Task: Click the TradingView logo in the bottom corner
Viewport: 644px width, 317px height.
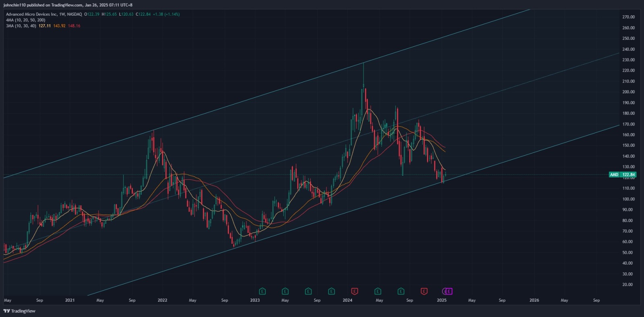Action: click(x=19, y=311)
